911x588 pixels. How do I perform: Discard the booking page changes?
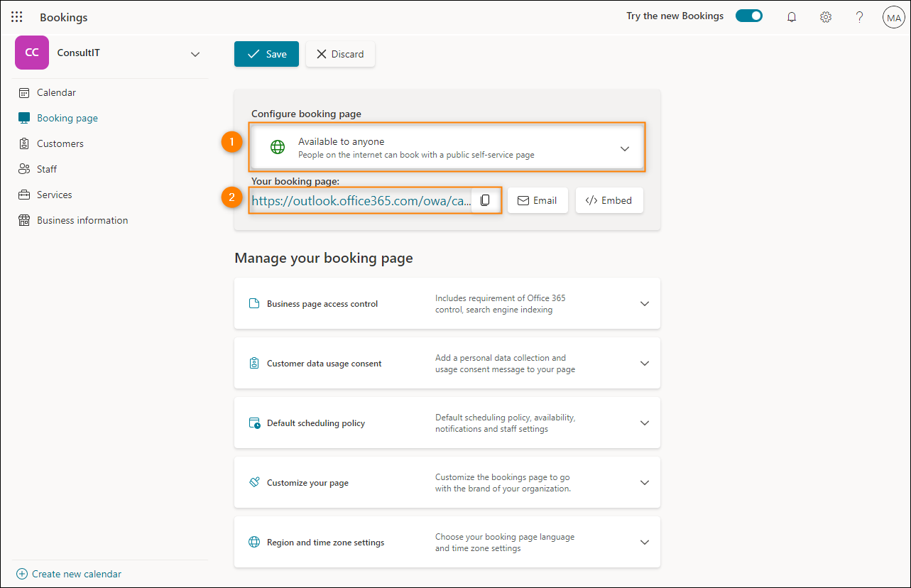pyautogui.click(x=340, y=54)
